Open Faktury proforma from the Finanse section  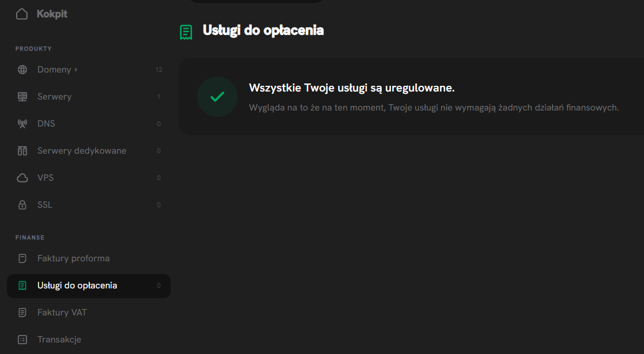(x=73, y=258)
